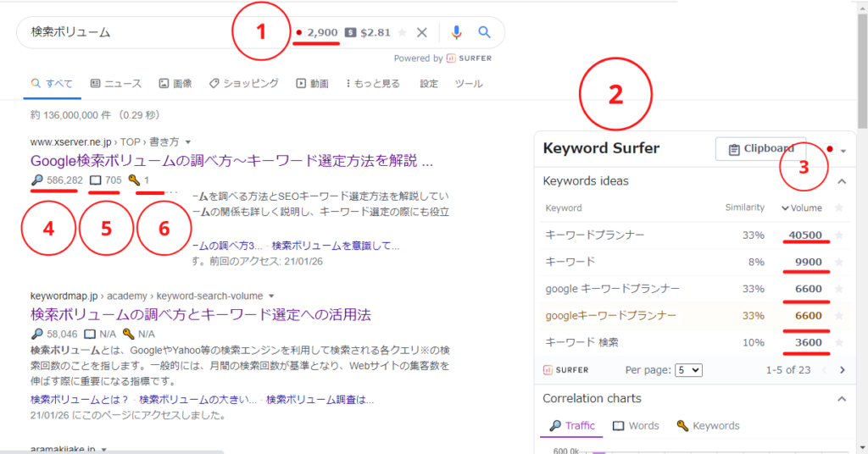
Task: Click the key icon for xserver result
Action: tap(134, 180)
